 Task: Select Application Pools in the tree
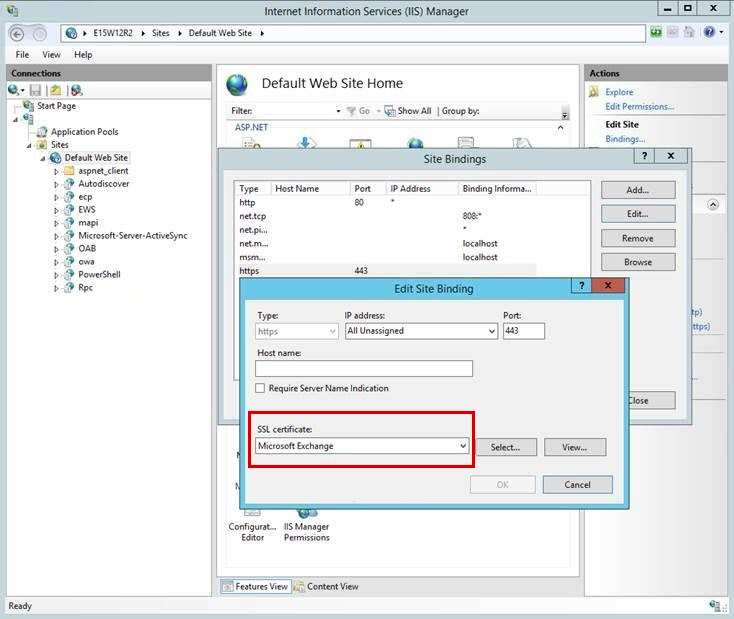84,132
